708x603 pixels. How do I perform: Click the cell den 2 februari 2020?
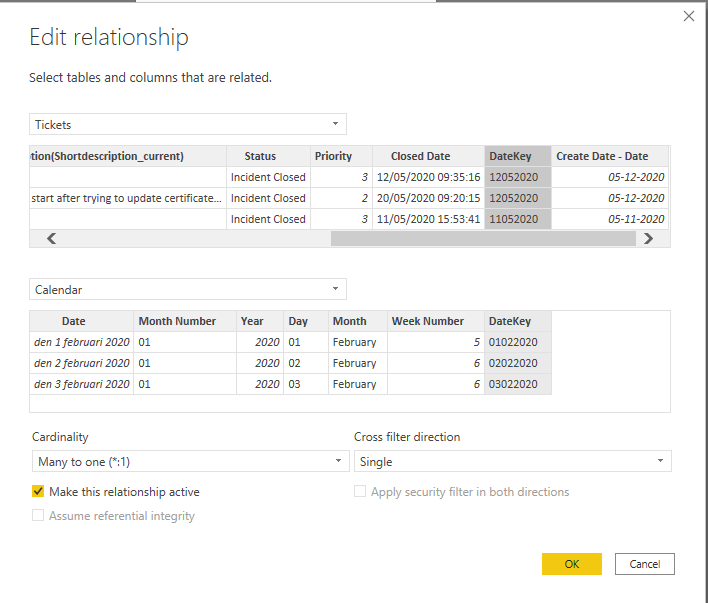[x=82, y=363]
